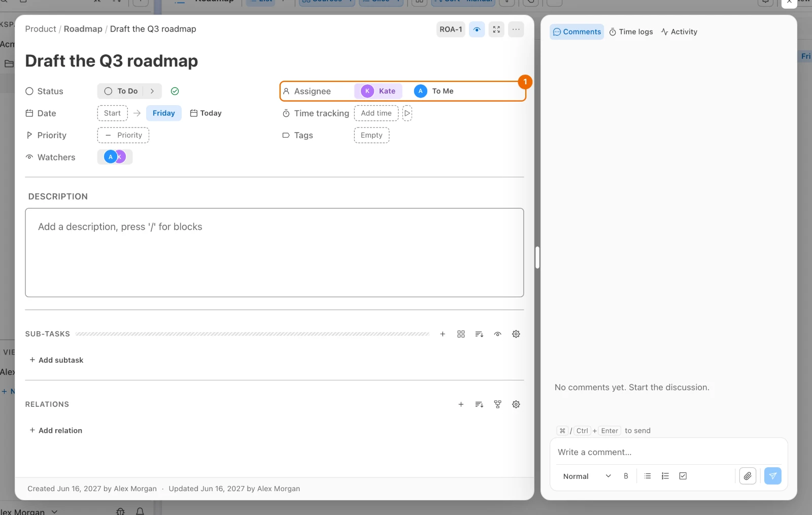The image size is (812, 515).
Task: Open the three-dot more options menu
Action: point(516,29)
